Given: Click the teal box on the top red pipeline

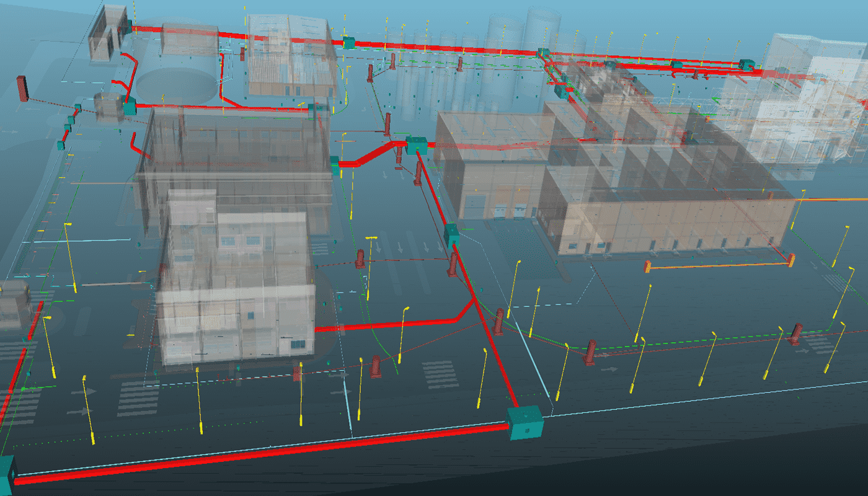Looking at the screenshot, I should click(x=349, y=42).
